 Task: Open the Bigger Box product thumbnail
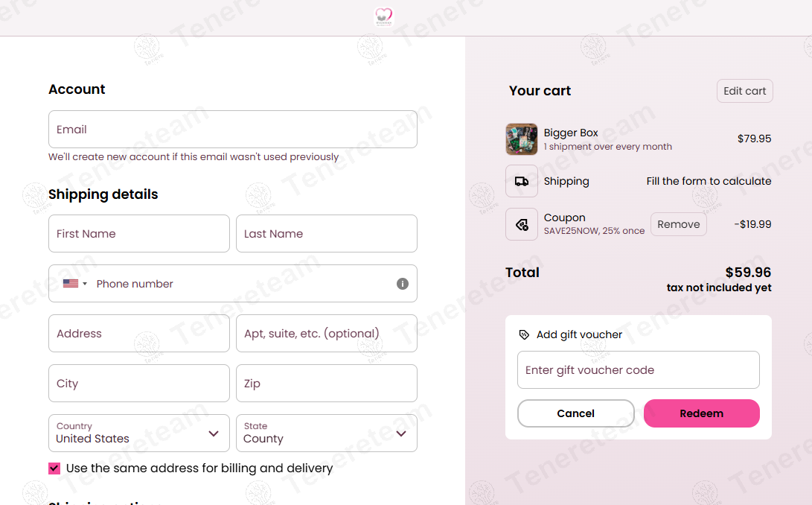click(522, 139)
